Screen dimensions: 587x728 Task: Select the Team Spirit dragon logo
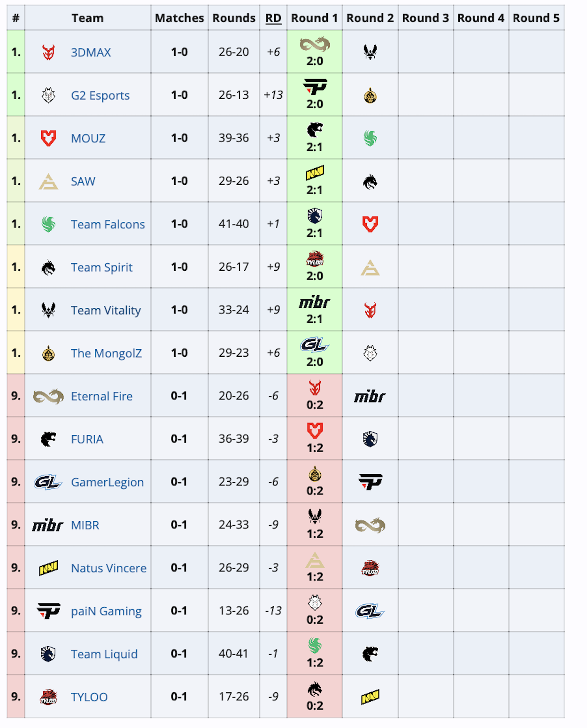point(47,266)
